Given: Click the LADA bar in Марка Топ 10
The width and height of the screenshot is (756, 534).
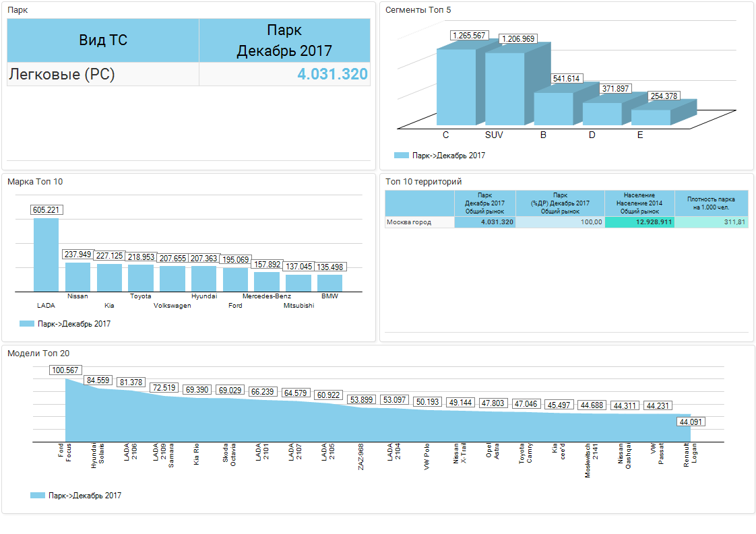Looking at the screenshot, I should tap(46, 255).
